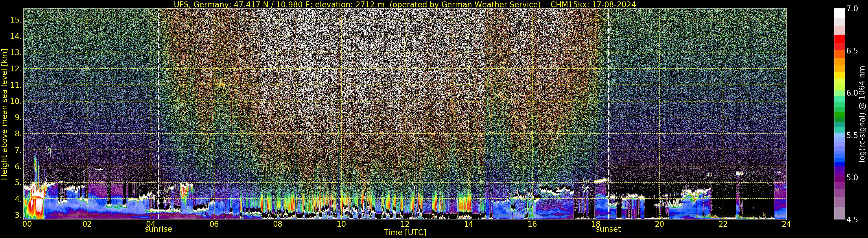Click the '06' time tick label

tap(214, 224)
